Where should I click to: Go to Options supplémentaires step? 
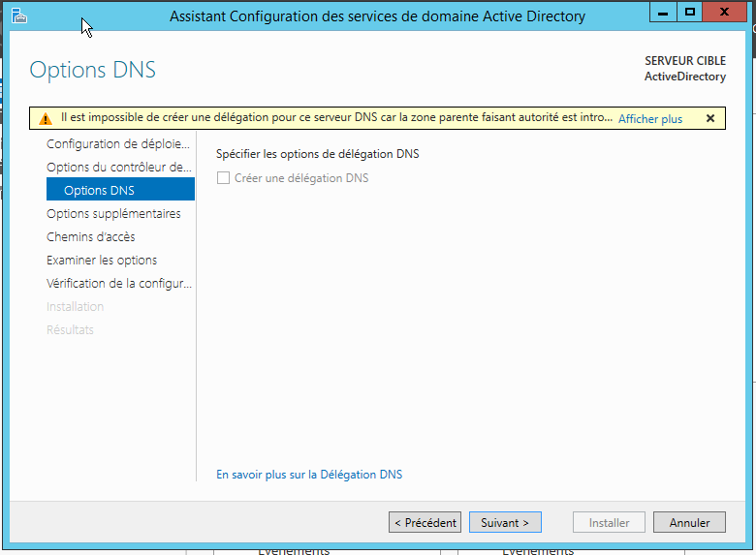(x=113, y=213)
